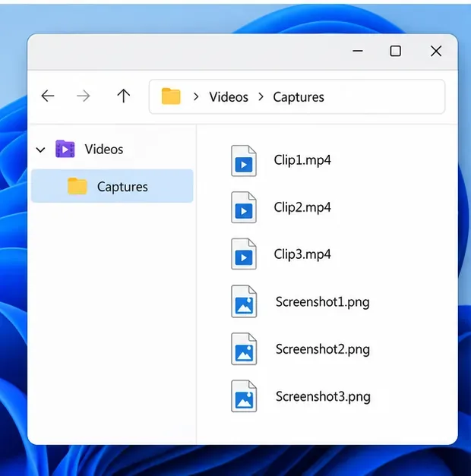This screenshot has width=471, height=476.
Task: Select the Screenshot2.png image icon
Action: (x=244, y=348)
